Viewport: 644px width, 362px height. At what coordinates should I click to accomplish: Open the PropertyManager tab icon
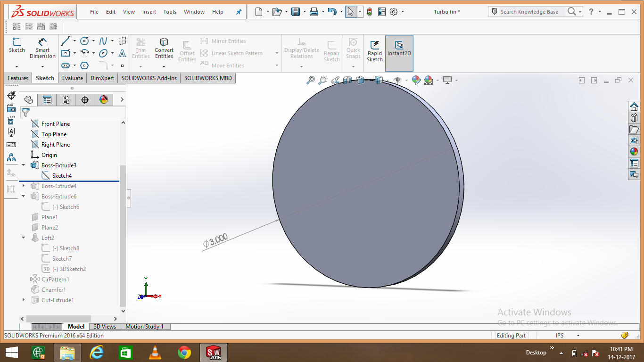point(47,99)
